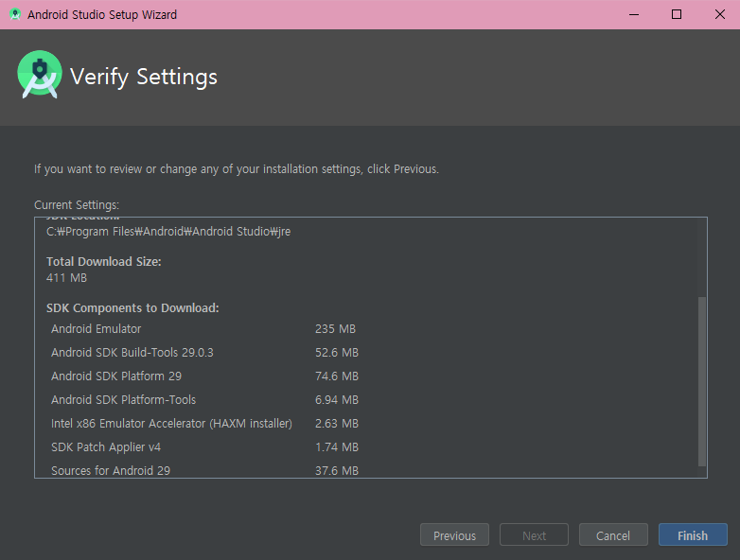Image resolution: width=740 pixels, height=560 pixels.
Task: Click the disabled Next button
Action: [x=534, y=534]
